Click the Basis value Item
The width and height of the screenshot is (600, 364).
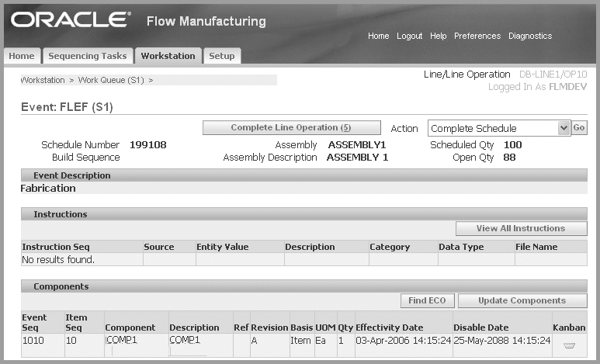(x=300, y=340)
